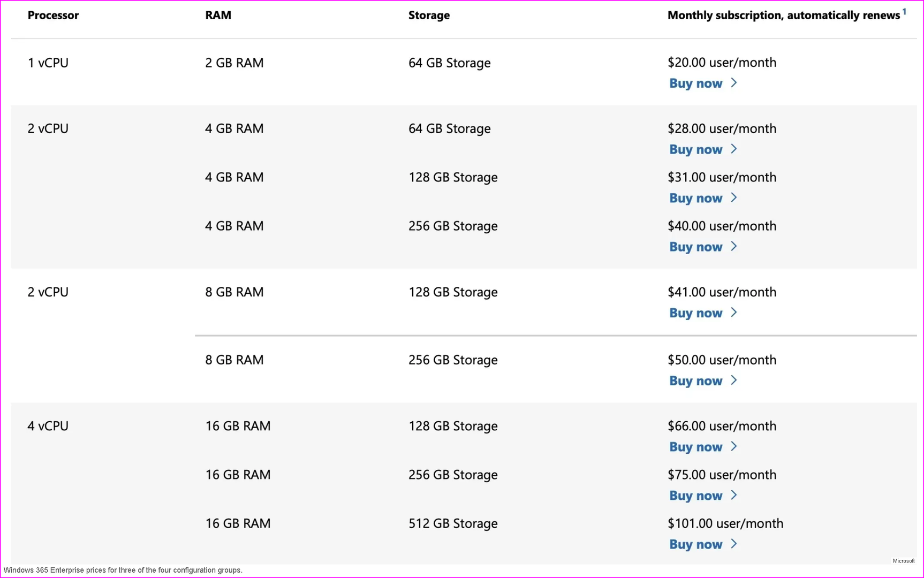Select the 4 vCPU processor cell
This screenshot has height=578, width=924.
48,426
